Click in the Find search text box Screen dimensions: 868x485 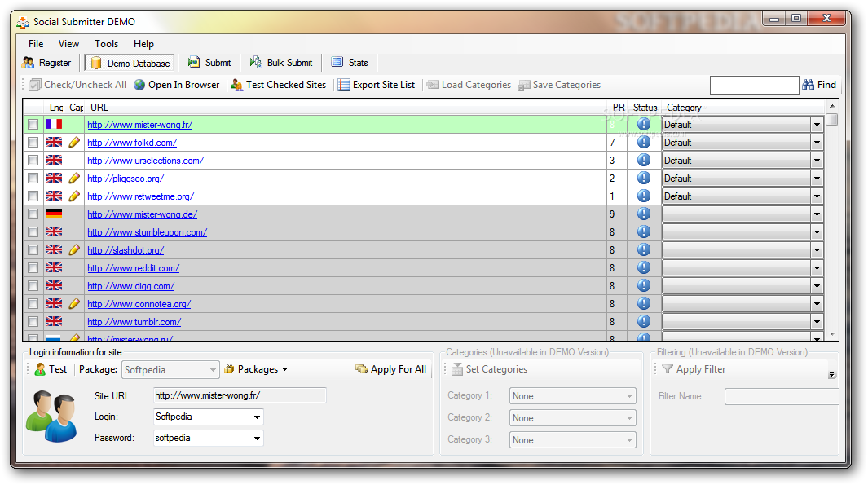point(754,85)
